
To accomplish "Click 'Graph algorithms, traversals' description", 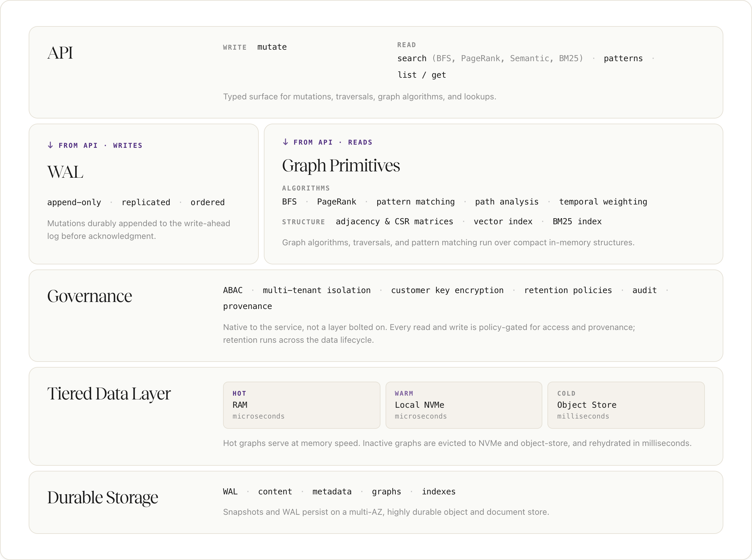I will tap(458, 242).
